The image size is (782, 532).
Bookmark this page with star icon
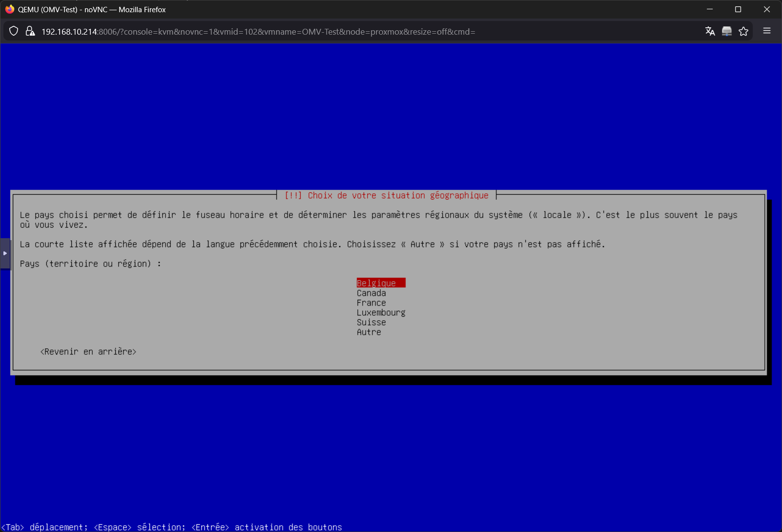point(743,31)
